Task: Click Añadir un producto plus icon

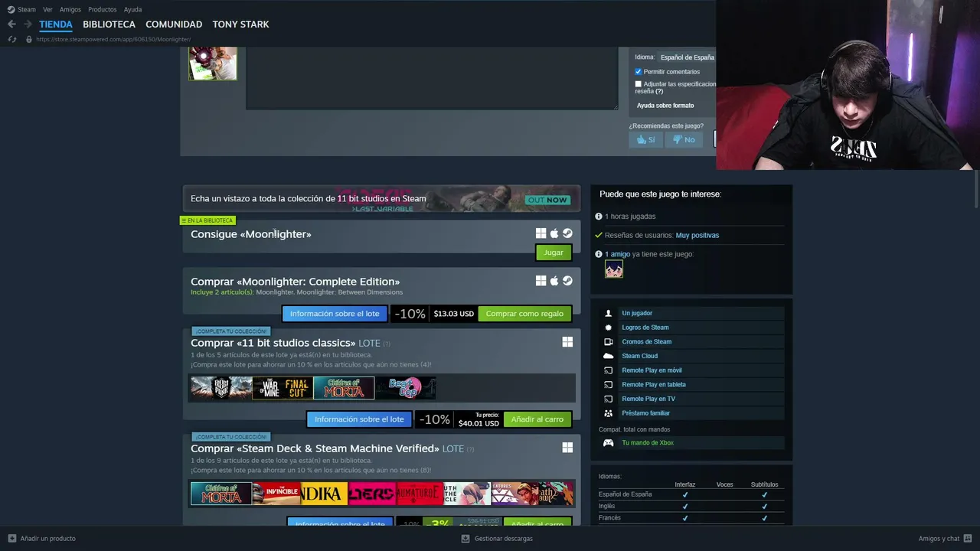Action: click(11, 539)
